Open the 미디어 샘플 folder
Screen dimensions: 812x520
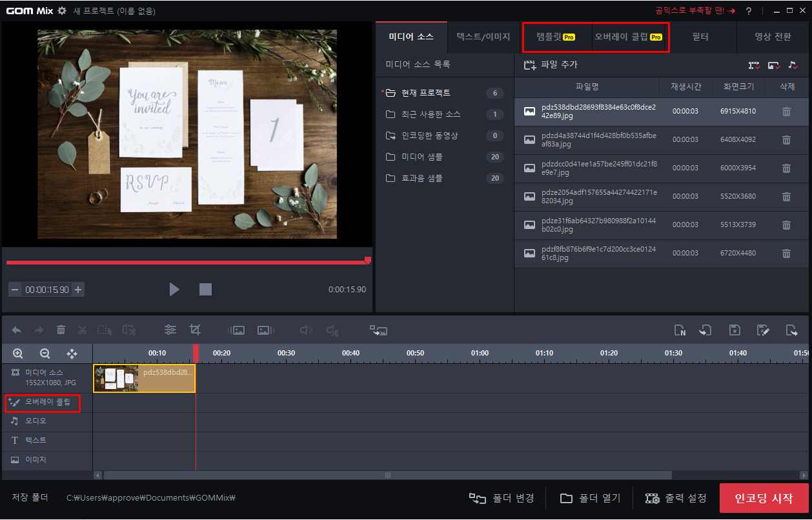(x=422, y=157)
